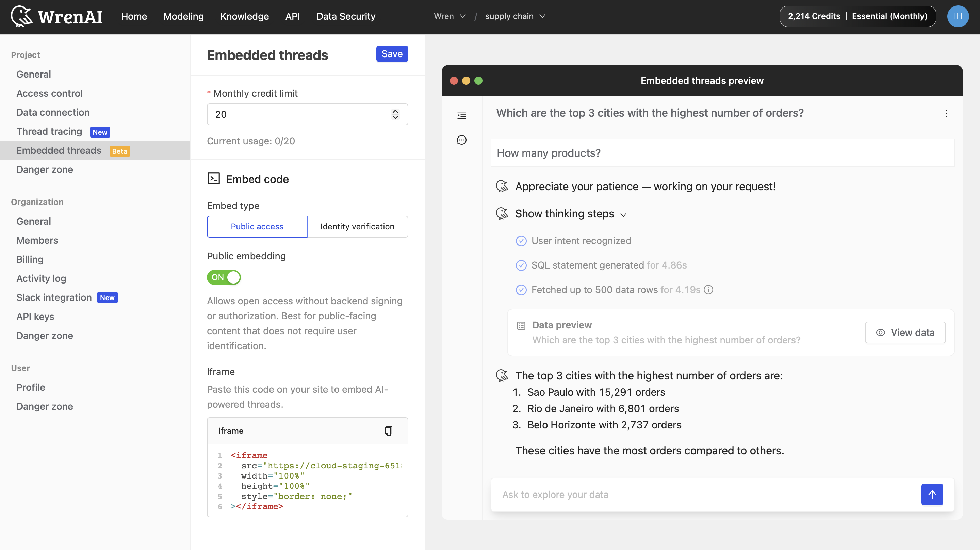Viewport: 980px width, 550px height.
Task: Click the info icon beside fetched data rows
Action: click(x=708, y=290)
